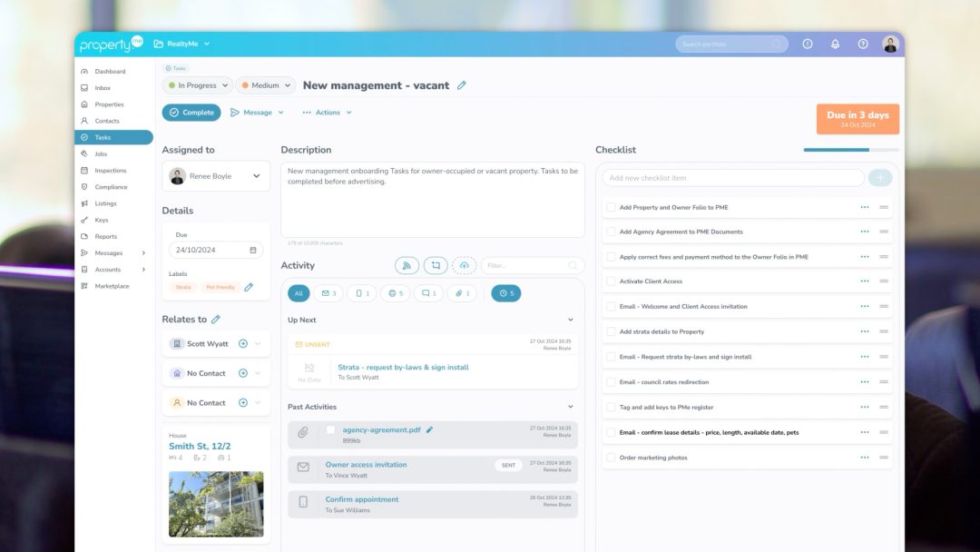Screen dimensions: 980x552
Task: Click the plus icon in the Scott Wyatt row
Action: pos(243,344)
